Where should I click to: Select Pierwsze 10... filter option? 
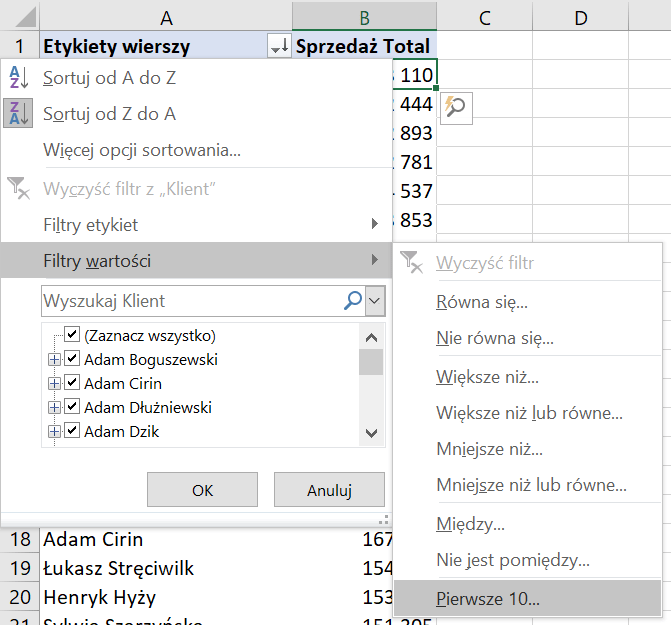(x=488, y=600)
